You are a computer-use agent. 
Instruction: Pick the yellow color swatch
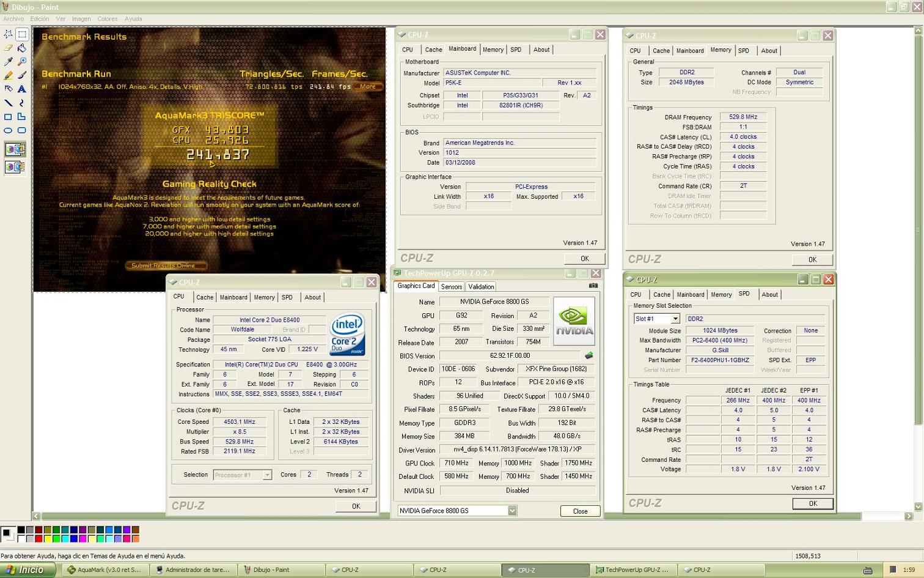(47, 539)
